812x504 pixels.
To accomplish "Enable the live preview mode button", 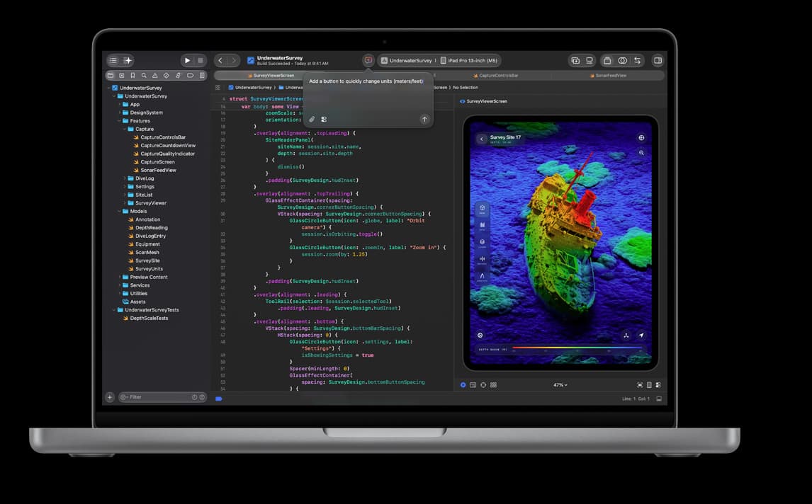I will click(x=463, y=385).
